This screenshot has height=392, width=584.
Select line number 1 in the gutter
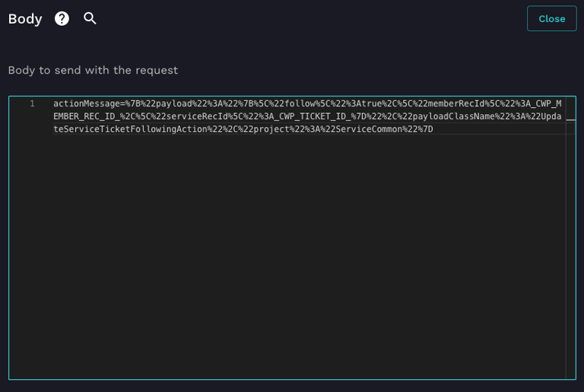pyautogui.click(x=33, y=103)
